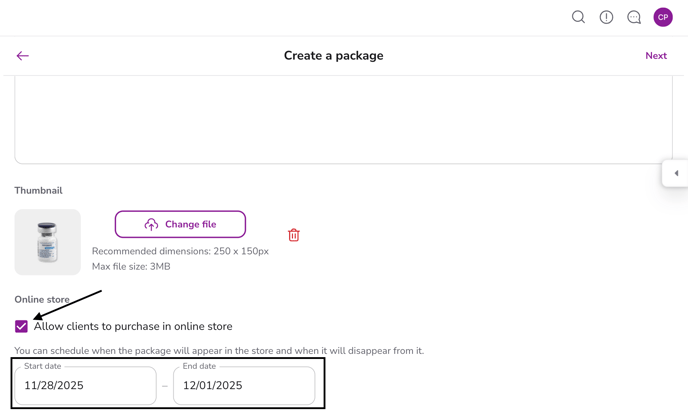Proceed with the Next link
This screenshot has width=688, height=420.
tap(656, 56)
